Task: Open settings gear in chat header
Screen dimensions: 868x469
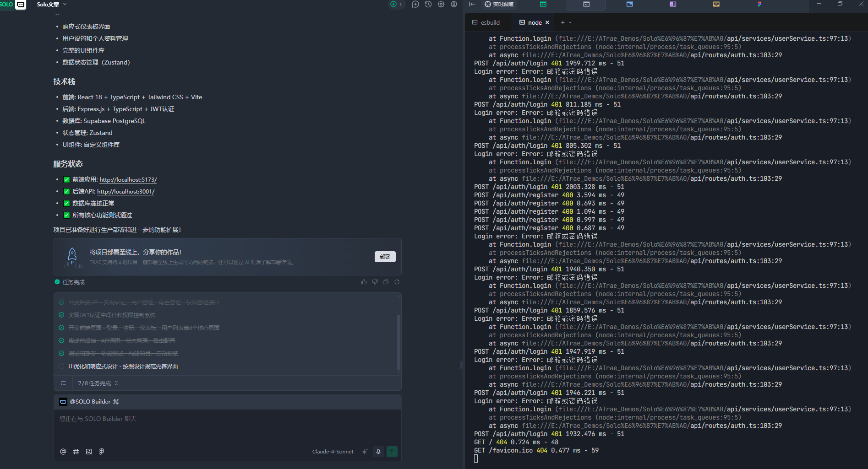Action: [441, 4]
